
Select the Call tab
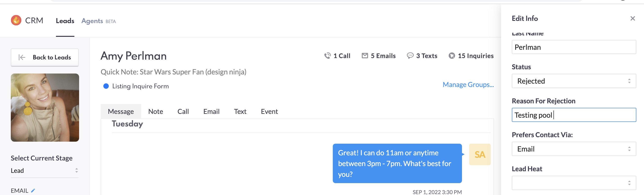[183, 111]
